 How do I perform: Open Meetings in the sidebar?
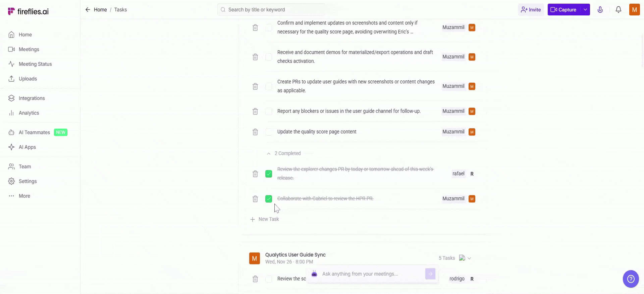(x=29, y=49)
